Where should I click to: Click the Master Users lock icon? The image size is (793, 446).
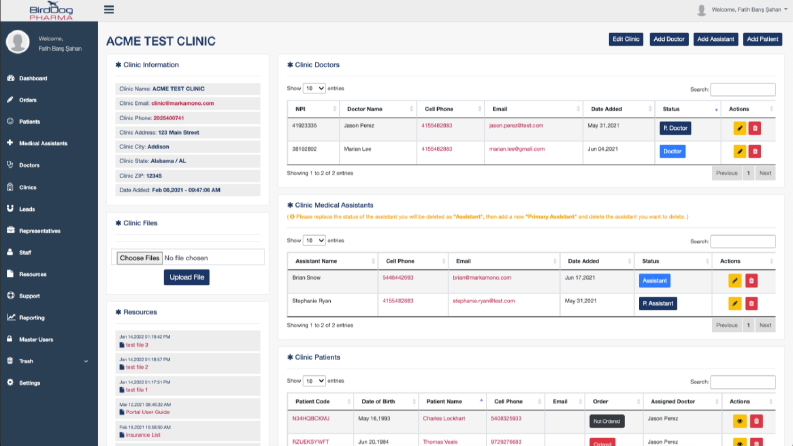pyautogui.click(x=10, y=339)
